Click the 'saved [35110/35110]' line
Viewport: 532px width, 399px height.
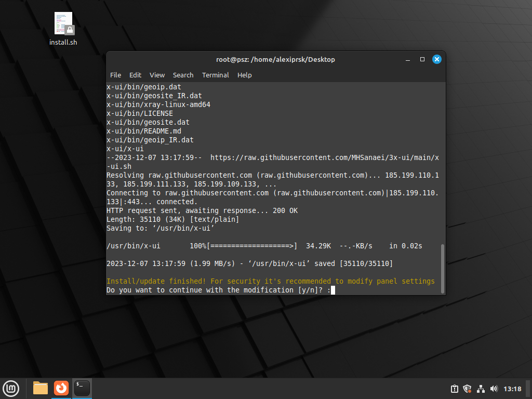coord(250,263)
